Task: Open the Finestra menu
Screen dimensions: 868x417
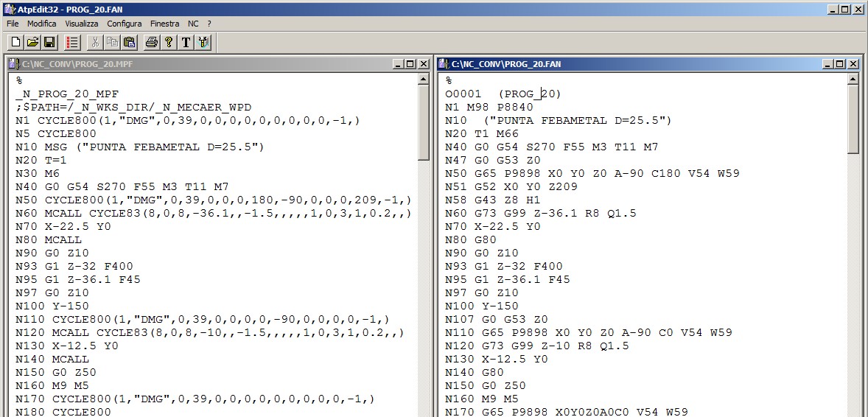Action: coord(164,24)
